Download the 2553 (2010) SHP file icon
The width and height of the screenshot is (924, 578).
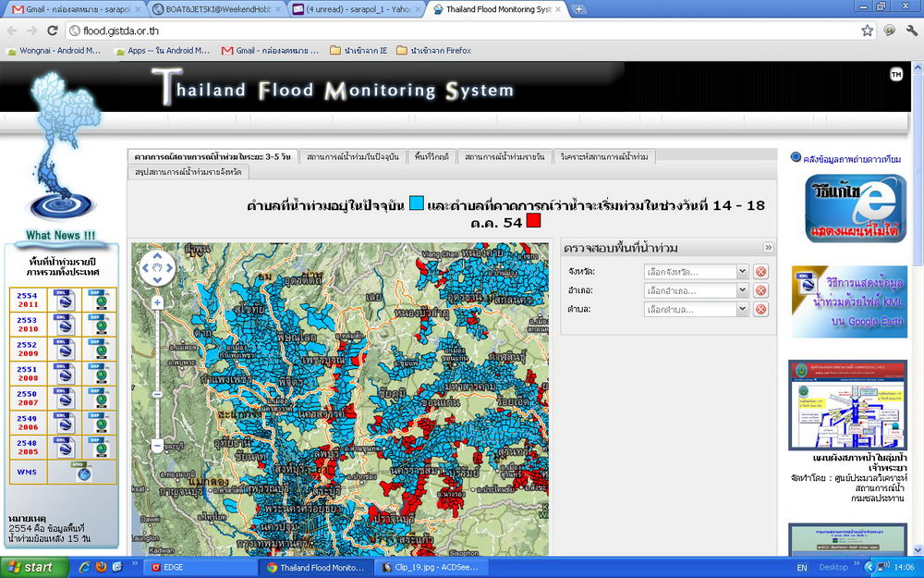pyautogui.click(x=99, y=324)
